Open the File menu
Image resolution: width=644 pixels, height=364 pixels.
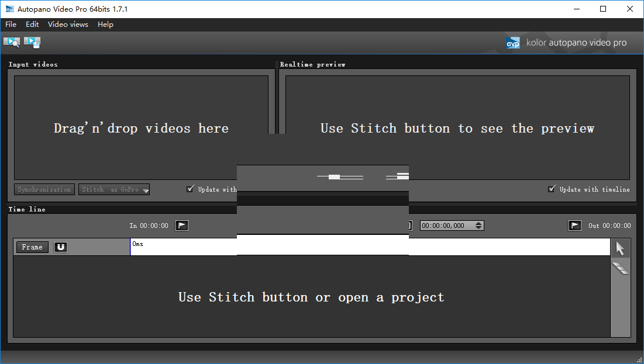click(11, 25)
